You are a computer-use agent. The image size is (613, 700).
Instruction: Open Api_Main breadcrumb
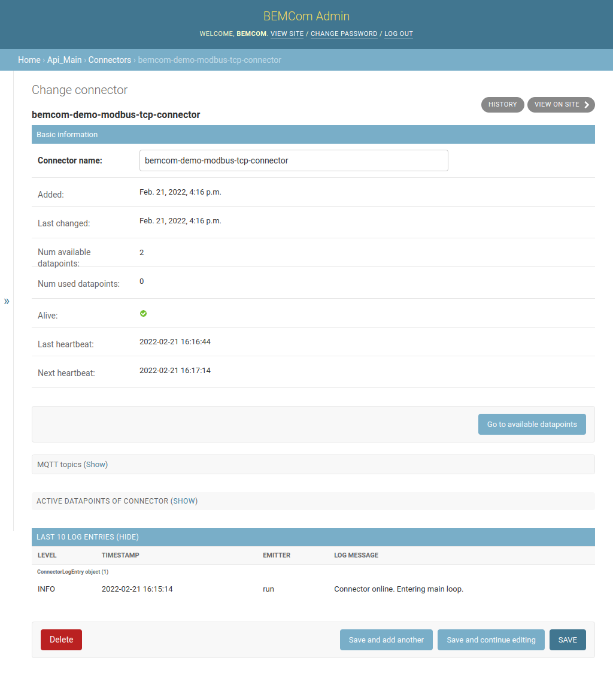pyautogui.click(x=64, y=60)
